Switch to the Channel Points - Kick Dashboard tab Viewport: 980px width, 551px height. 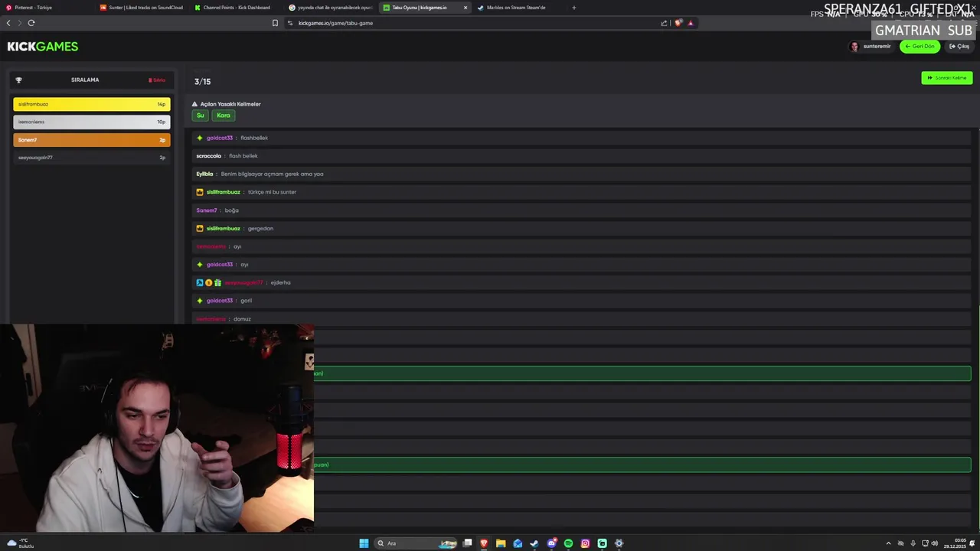pyautogui.click(x=236, y=8)
